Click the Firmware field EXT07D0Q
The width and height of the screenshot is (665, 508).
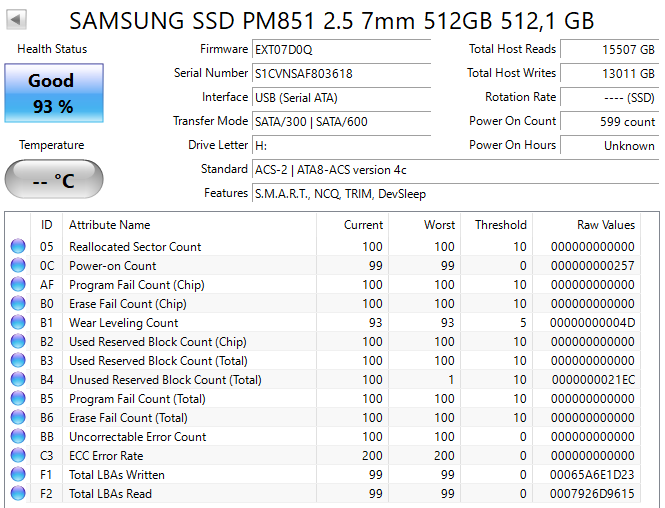pyautogui.click(x=341, y=50)
